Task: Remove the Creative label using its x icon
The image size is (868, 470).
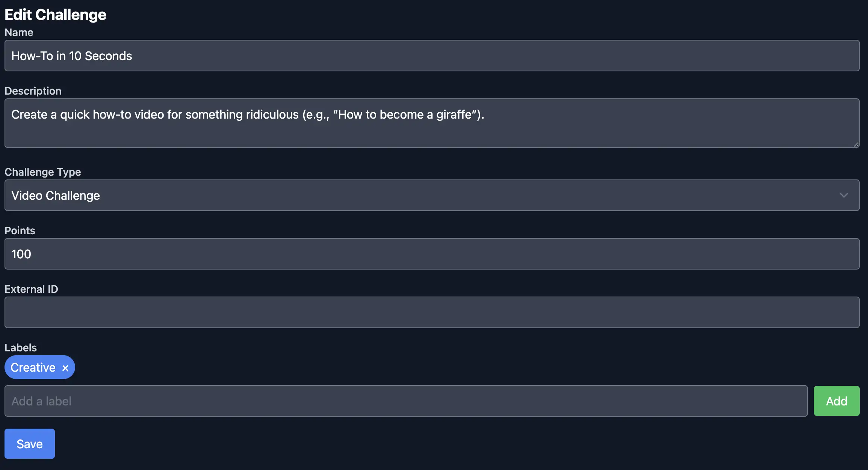Action: point(65,368)
